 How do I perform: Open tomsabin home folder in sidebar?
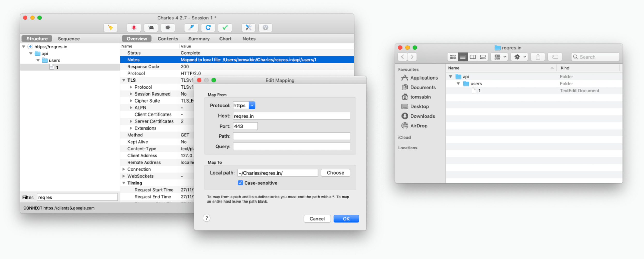click(x=416, y=97)
